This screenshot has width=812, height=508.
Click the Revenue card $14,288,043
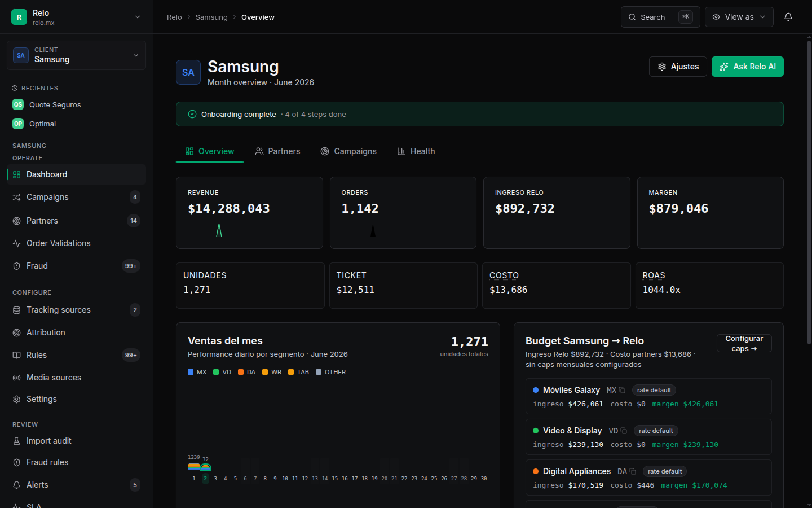(x=249, y=213)
